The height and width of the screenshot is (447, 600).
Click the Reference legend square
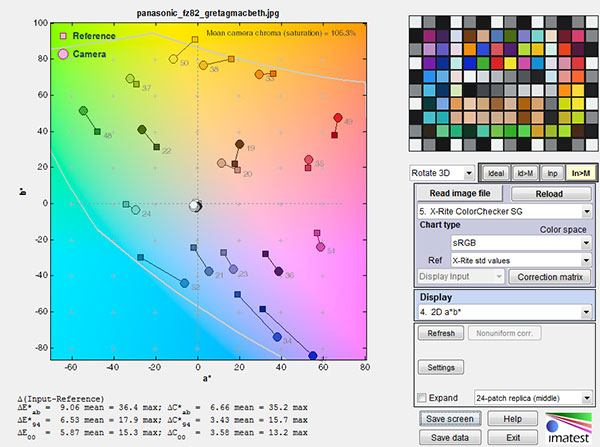[x=63, y=36]
